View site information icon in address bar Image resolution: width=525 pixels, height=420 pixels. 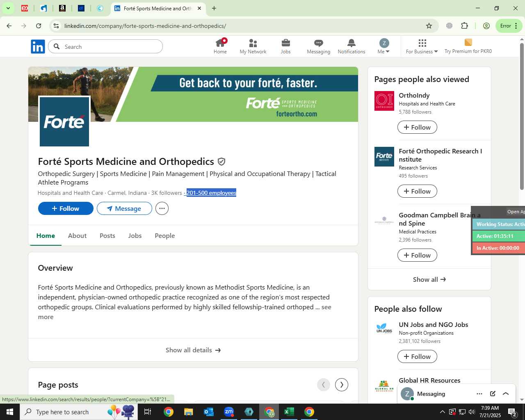pyautogui.click(x=56, y=26)
